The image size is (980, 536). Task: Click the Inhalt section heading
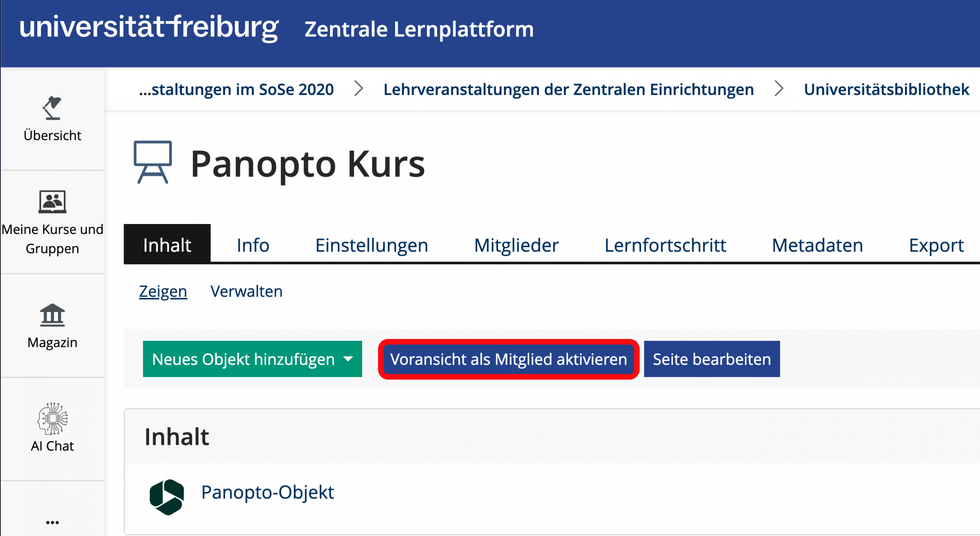[177, 437]
